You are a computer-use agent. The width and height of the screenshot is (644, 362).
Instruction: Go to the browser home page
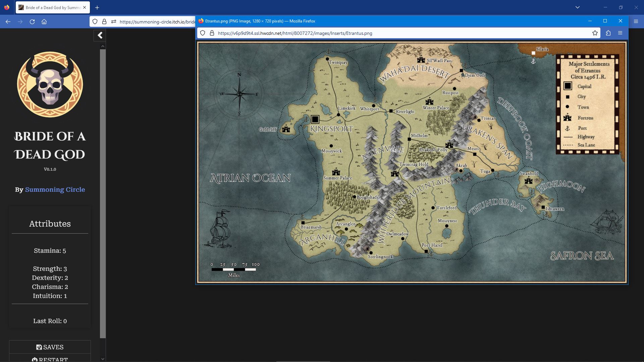pos(44,22)
